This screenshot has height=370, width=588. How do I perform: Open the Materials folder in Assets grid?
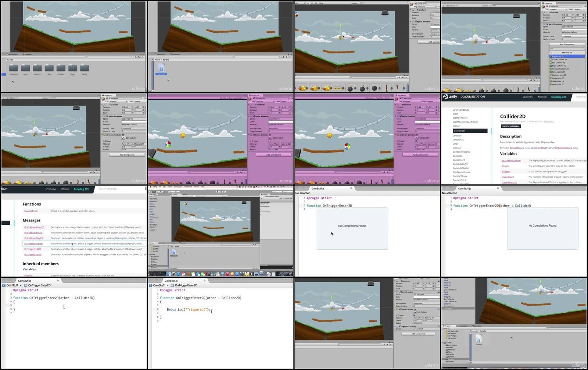click(x=37, y=68)
